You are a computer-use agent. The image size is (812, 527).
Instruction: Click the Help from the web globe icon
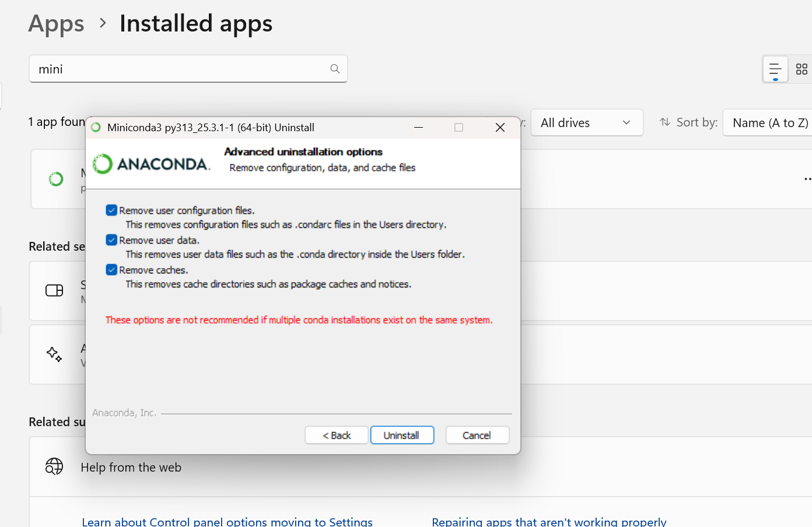[x=54, y=466]
